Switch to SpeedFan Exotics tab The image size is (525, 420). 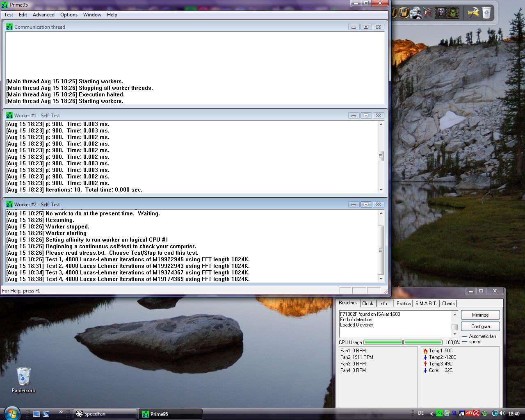click(404, 304)
